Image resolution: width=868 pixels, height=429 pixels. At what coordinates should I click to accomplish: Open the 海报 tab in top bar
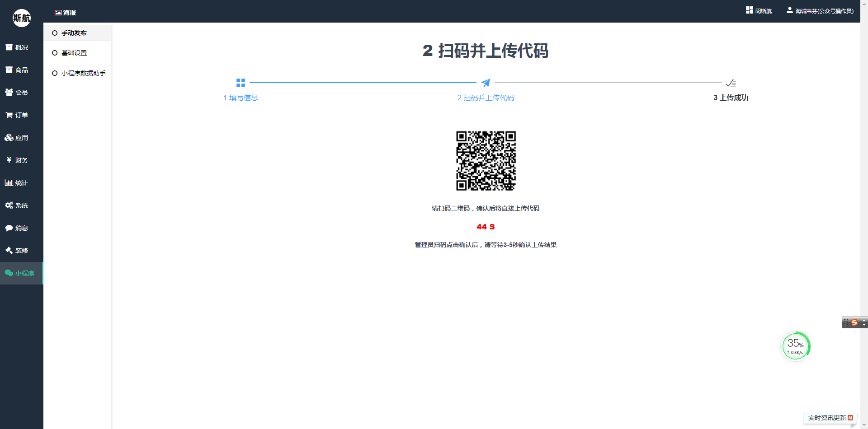click(66, 13)
